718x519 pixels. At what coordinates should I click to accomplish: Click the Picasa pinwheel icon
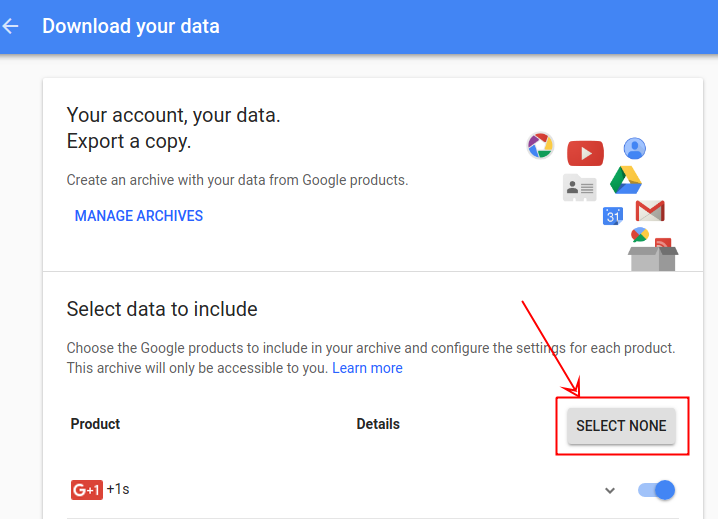(540, 146)
